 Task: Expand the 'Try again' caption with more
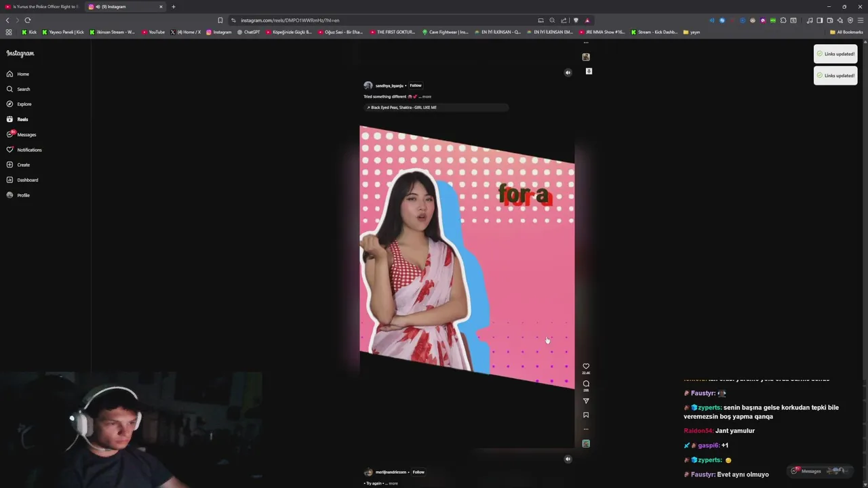pos(393,483)
